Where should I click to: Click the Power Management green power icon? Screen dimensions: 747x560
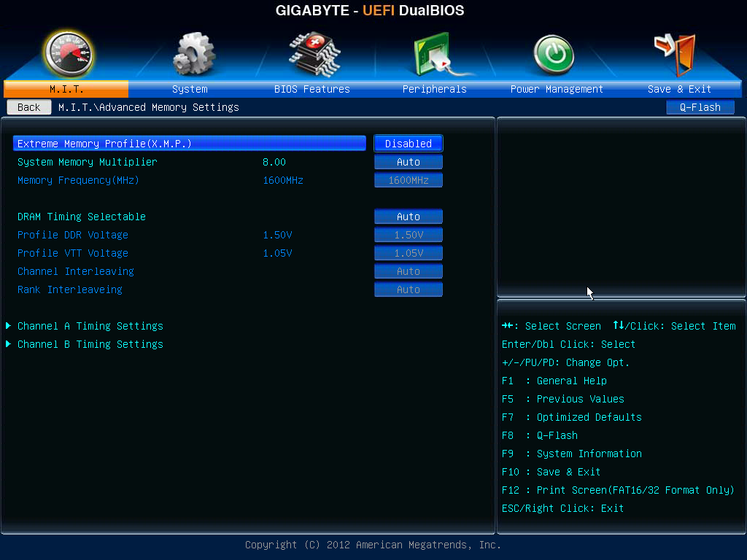point(553,55)
